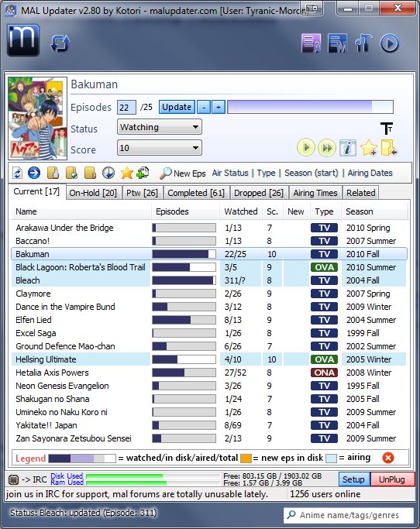Switch to Completed [61] tab
Image resolution: width=420 pixels, height=529 pixels.
tap(196, 193)
